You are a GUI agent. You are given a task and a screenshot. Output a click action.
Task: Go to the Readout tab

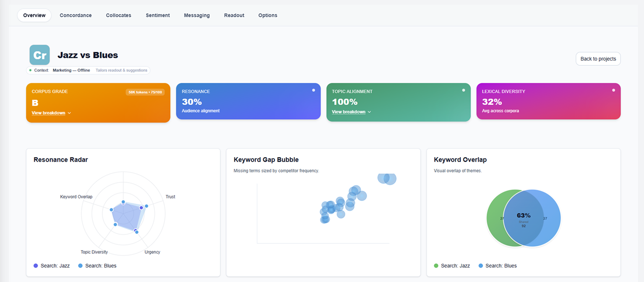[x=234, y=16]
